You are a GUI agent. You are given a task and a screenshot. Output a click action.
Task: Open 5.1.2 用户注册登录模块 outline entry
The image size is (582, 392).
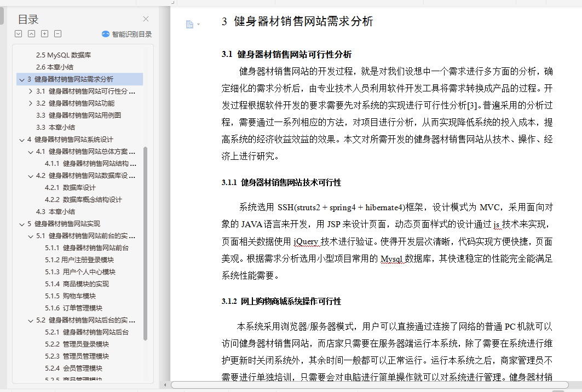point(79,260)
